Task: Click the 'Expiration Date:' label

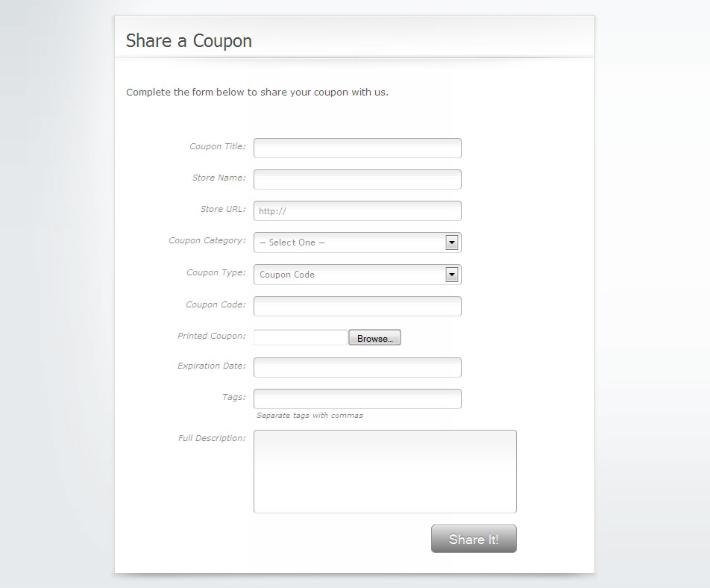Action: pyautogui.click(x=211, y=366)
